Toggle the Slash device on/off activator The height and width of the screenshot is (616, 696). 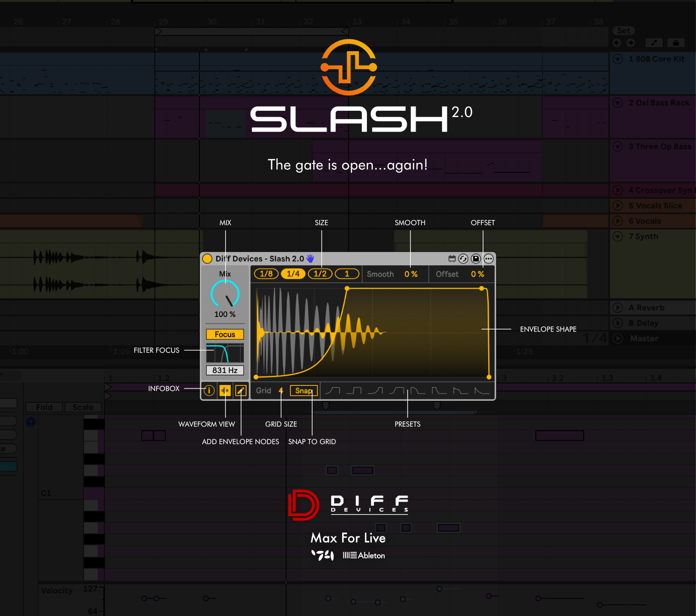207,259
